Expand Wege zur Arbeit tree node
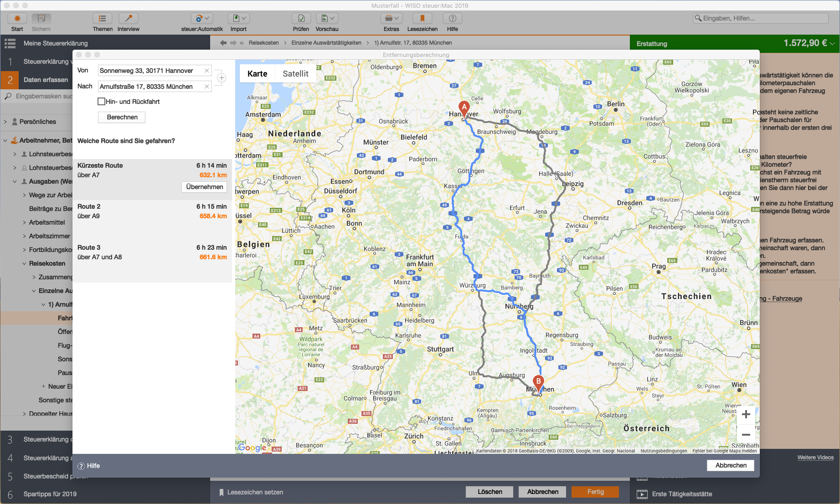This screenshot has width=840, height=504. (24, 195)
